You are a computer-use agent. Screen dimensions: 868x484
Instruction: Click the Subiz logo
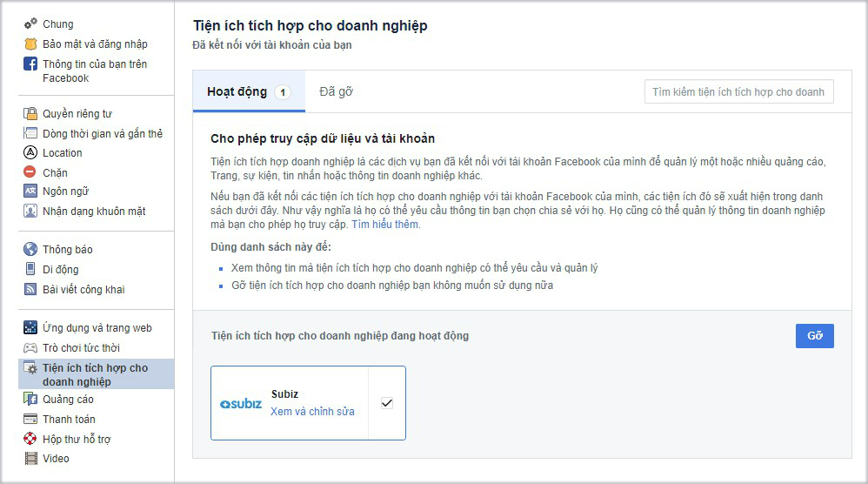click(x=241, y=404)
